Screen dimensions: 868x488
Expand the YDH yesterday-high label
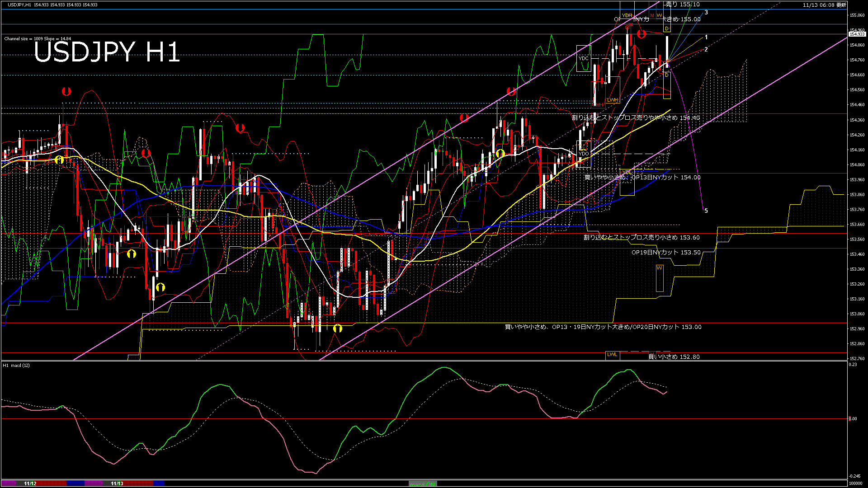click(627, 15)
